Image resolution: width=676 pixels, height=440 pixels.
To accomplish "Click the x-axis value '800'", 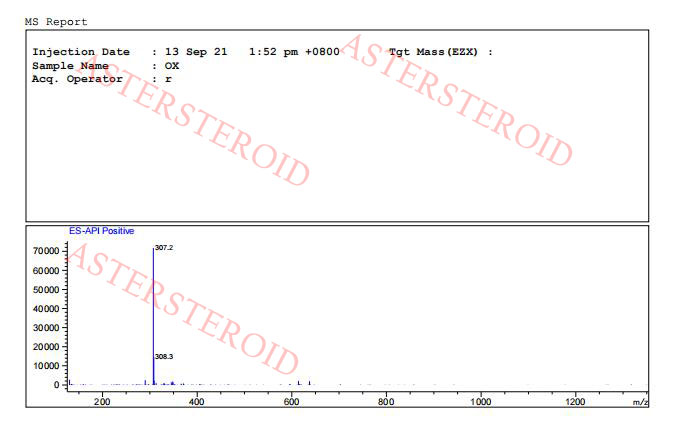I will click(386, 402).
